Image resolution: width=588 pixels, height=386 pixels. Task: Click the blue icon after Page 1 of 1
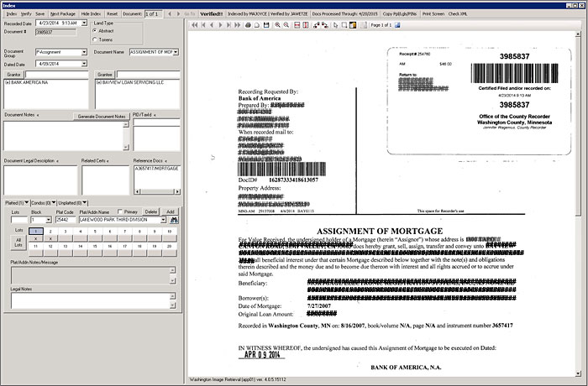(397, 25)
